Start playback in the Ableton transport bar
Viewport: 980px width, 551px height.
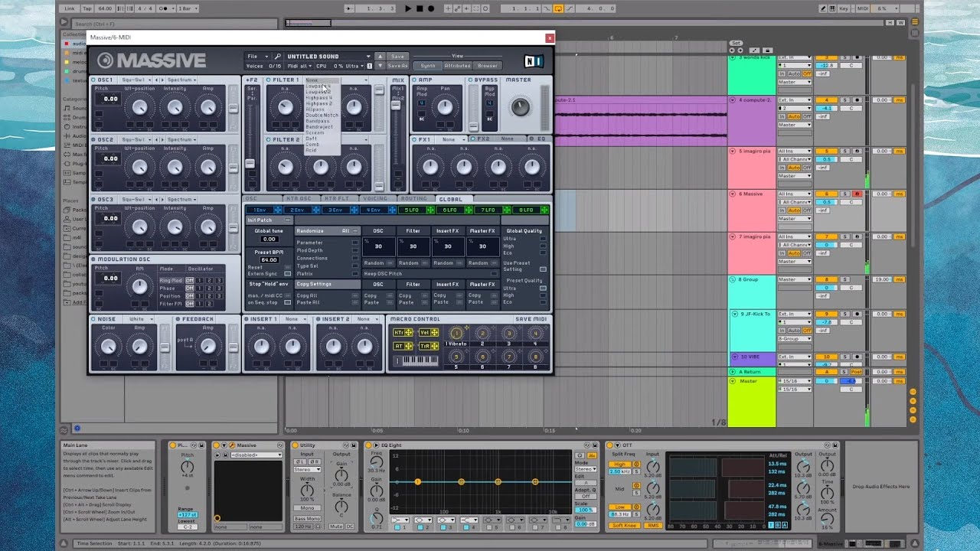click(408, 8)
